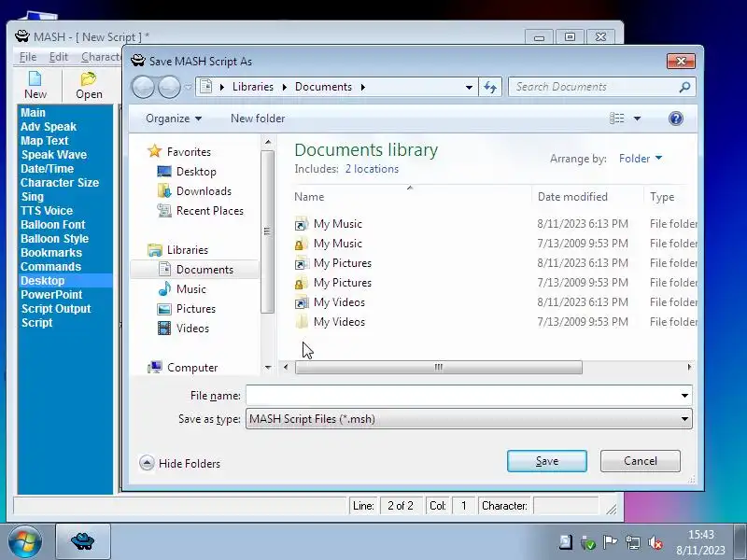Select Videos library in navigation pane

(x=192, y=329)
